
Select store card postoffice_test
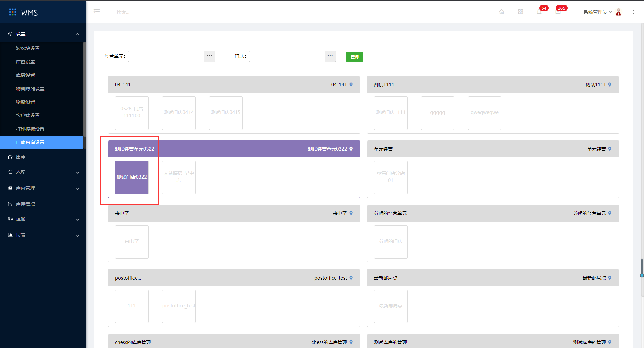point(179,306)
